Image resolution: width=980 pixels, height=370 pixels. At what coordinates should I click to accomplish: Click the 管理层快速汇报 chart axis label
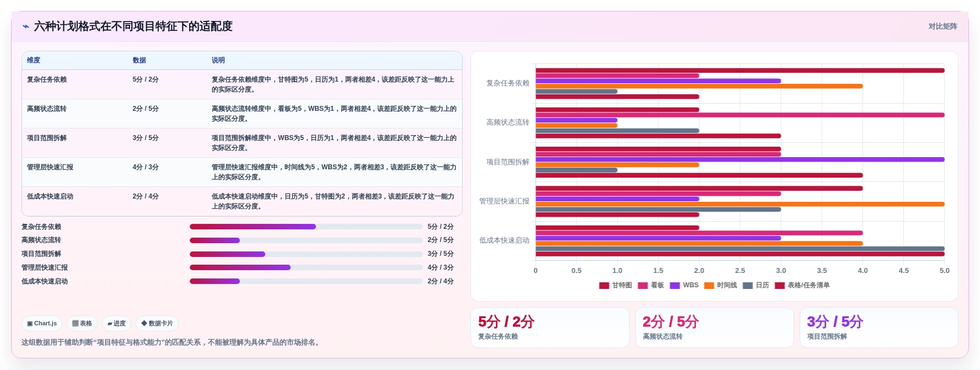point(504,201)
